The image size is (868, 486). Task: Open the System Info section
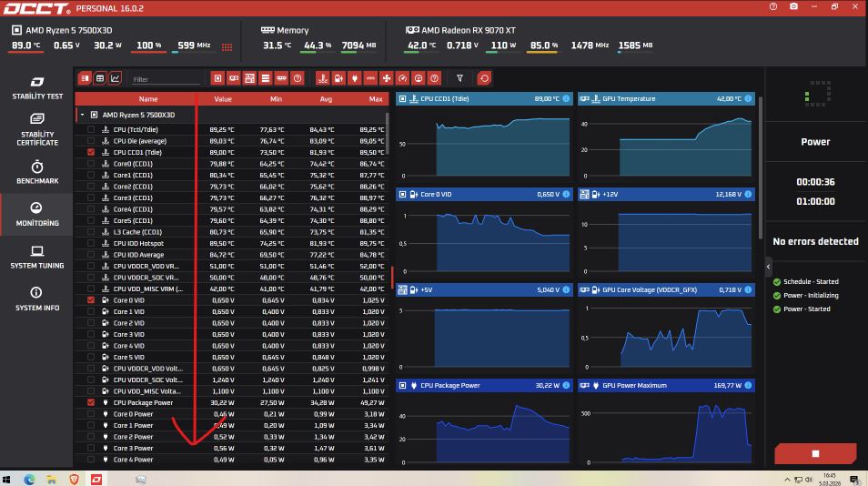[x=37, y=299]
